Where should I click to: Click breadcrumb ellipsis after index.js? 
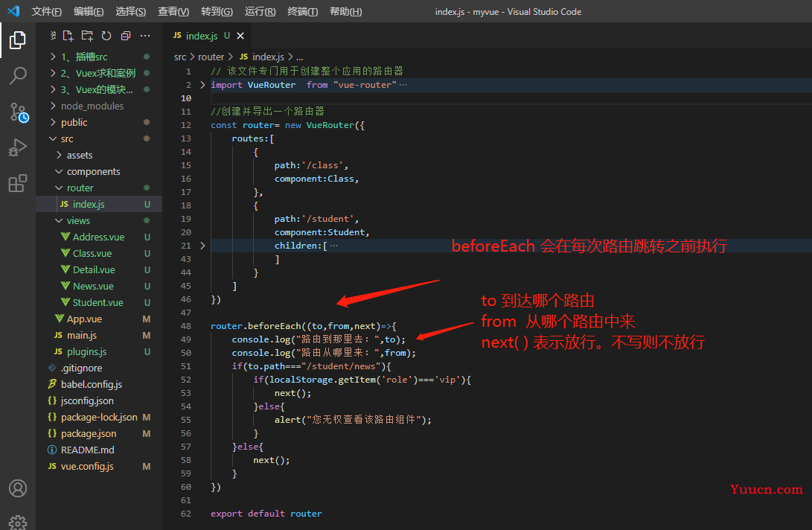pos(299,57)
